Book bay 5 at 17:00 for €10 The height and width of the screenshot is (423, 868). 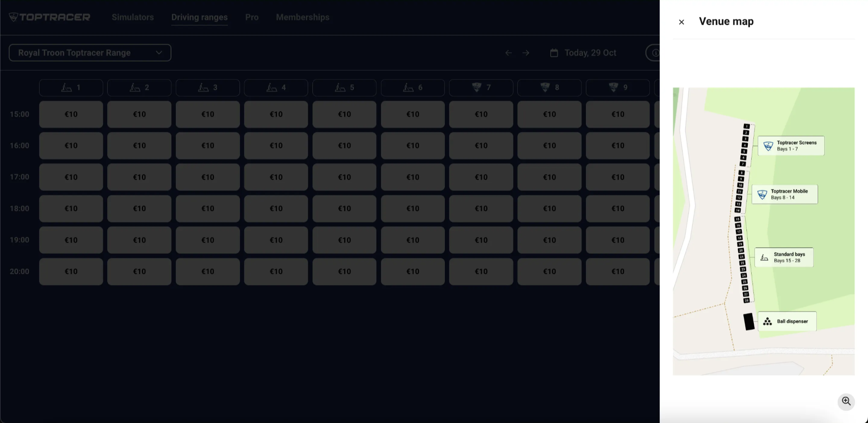[x=345, y=177]
